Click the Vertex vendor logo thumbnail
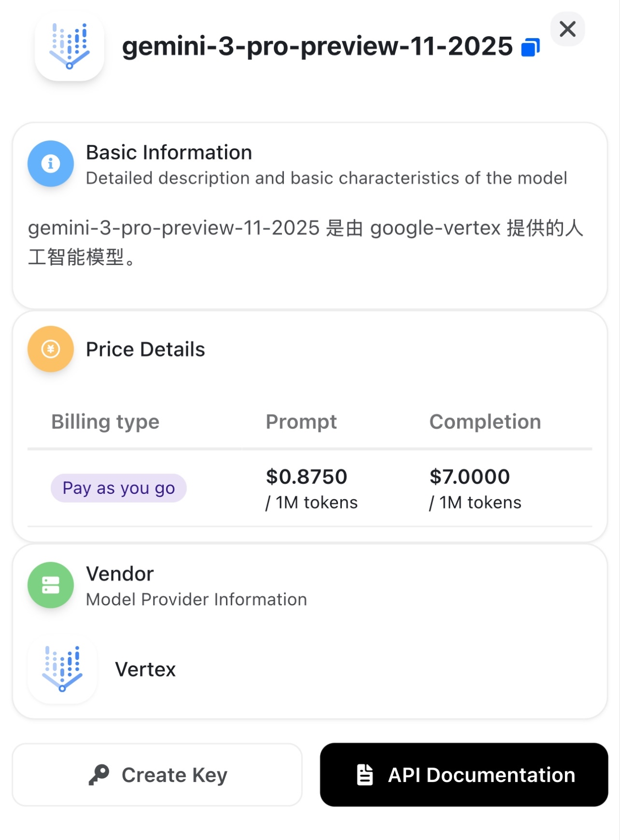The height and width of the screenshot is (840, 620). 62,669
